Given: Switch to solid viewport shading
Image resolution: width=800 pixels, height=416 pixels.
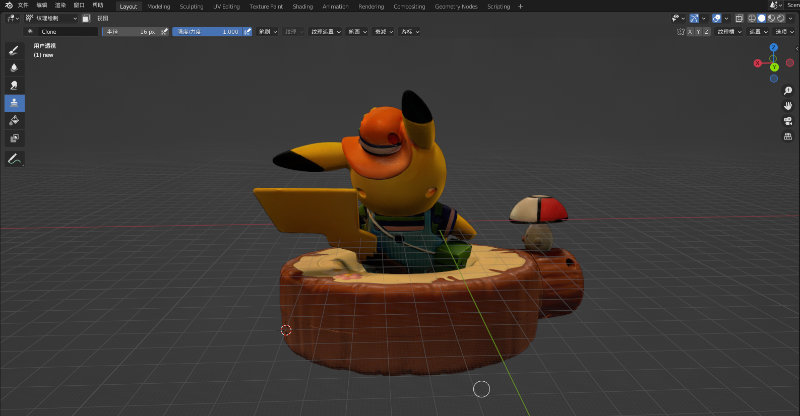Looking at the screenshot, I should pyautogui.click(x=761, y=18).
